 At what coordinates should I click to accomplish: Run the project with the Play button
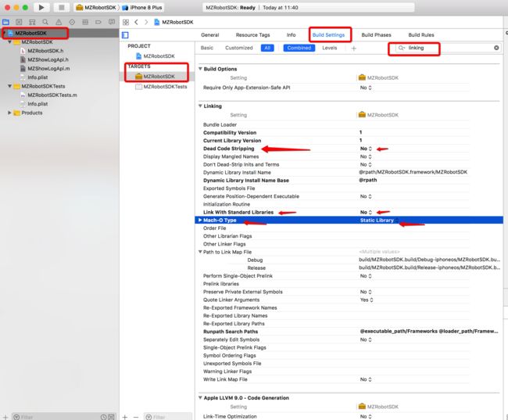[x=41, y=8]
